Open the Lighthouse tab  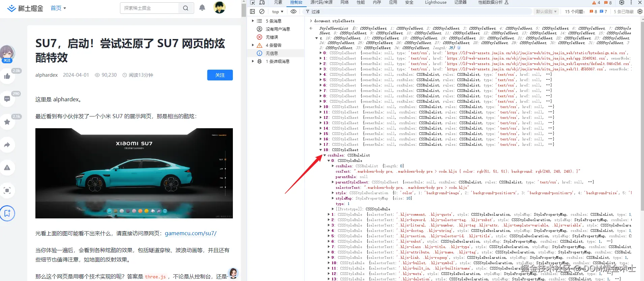tap(435, 2)
